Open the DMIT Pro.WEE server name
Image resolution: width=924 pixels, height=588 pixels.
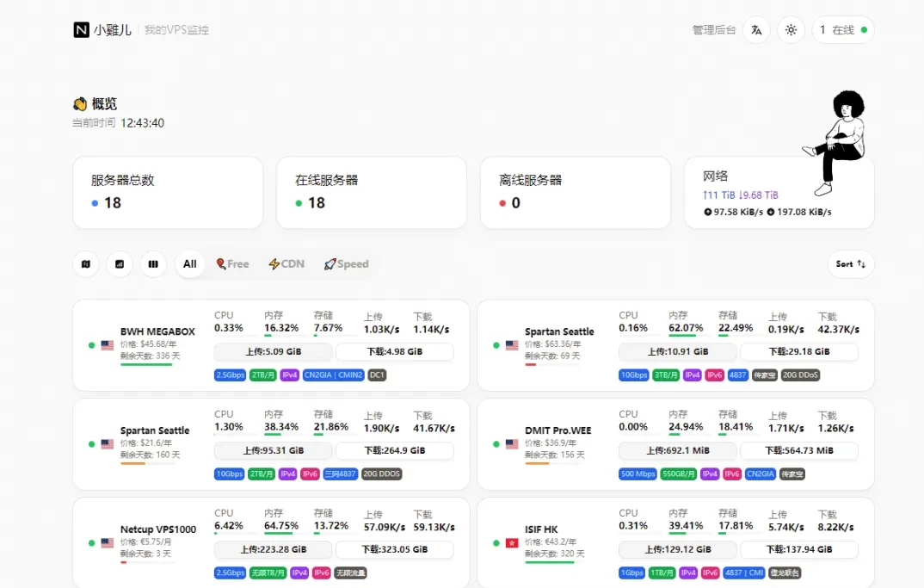558,430
